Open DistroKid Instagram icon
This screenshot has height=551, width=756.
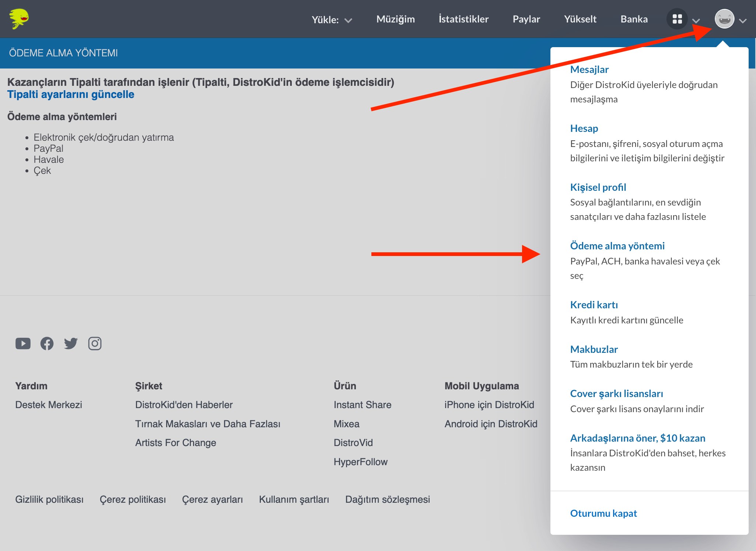95,344
